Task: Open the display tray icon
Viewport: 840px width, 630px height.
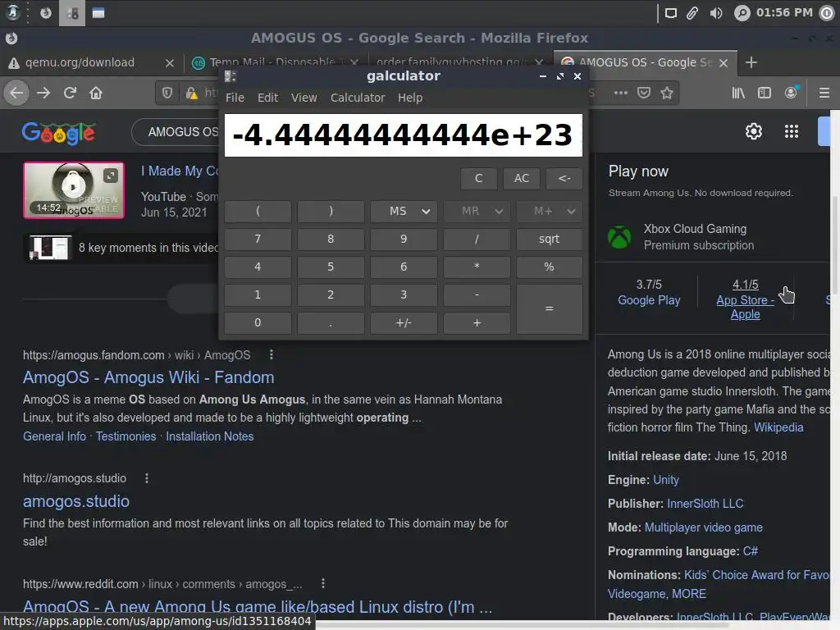Action: coord(670,13)
